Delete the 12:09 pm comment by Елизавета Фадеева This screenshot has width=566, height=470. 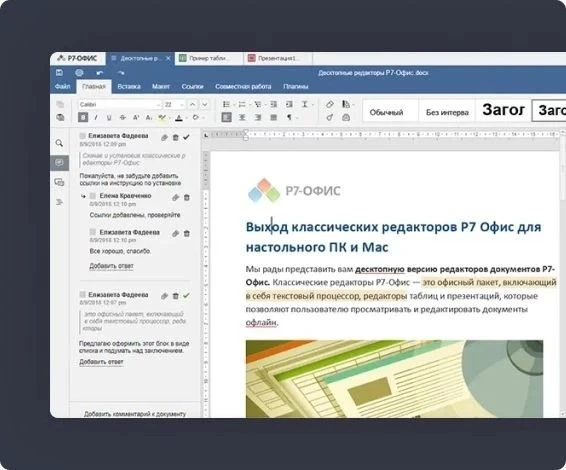tap(175, 138)
